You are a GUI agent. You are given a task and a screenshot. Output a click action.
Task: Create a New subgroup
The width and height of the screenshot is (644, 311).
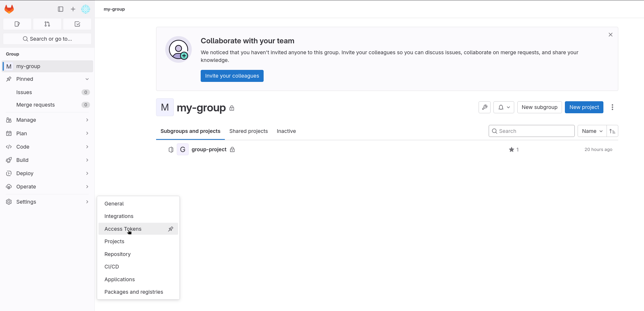pos(539,107)
